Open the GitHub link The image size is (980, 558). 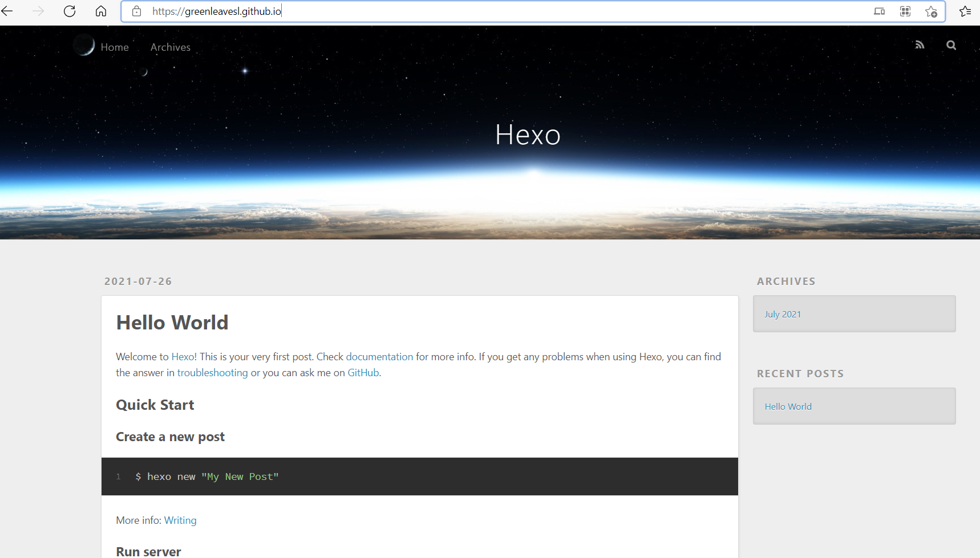pyautogui.click(x=363, y=373)
